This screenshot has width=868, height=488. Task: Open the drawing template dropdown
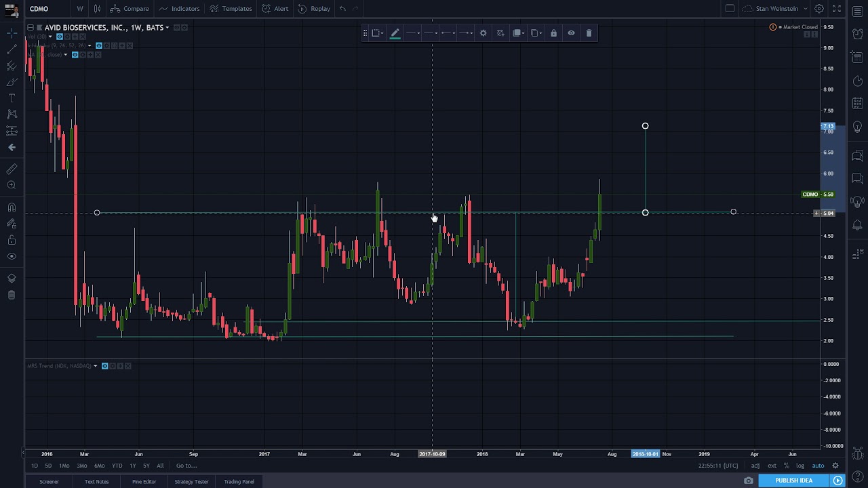376,33
